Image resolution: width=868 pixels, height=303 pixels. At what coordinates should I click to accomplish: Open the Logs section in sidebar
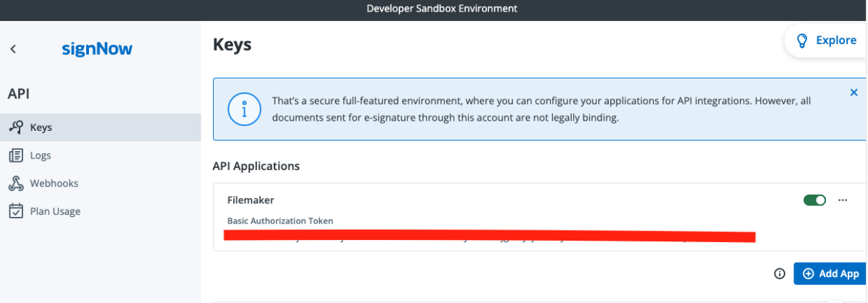(x=100, y=155)
